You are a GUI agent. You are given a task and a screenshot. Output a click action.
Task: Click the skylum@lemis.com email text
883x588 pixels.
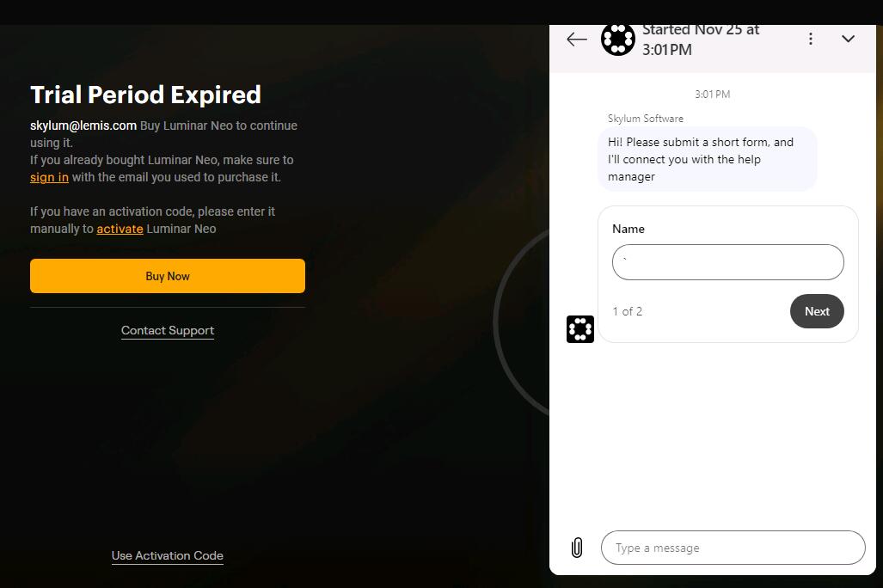(83, 126)
